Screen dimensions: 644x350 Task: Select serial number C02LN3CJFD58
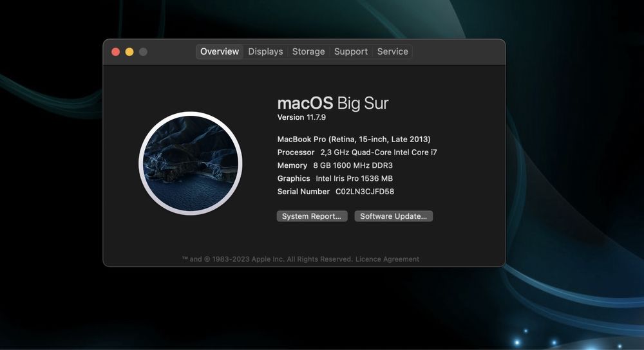pos(365,192)
